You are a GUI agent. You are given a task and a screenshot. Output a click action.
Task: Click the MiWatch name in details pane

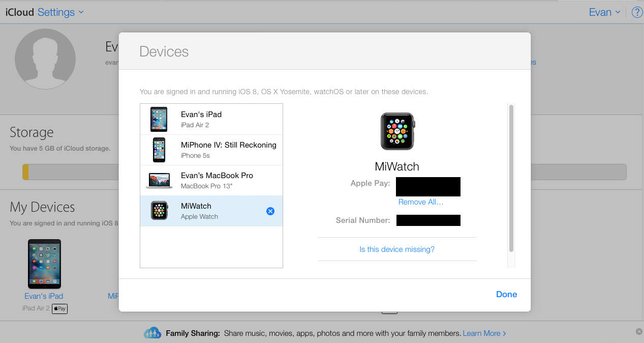tap(397, 166)
